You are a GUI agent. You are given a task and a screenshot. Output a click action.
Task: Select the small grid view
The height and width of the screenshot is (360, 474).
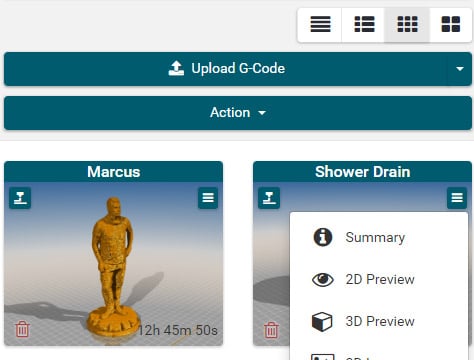coord(407,25)
